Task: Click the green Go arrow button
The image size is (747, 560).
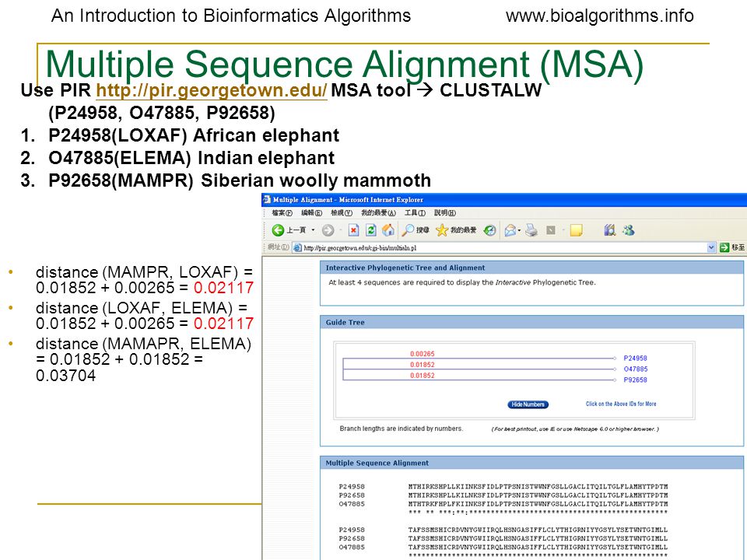Action: point(724,247)
